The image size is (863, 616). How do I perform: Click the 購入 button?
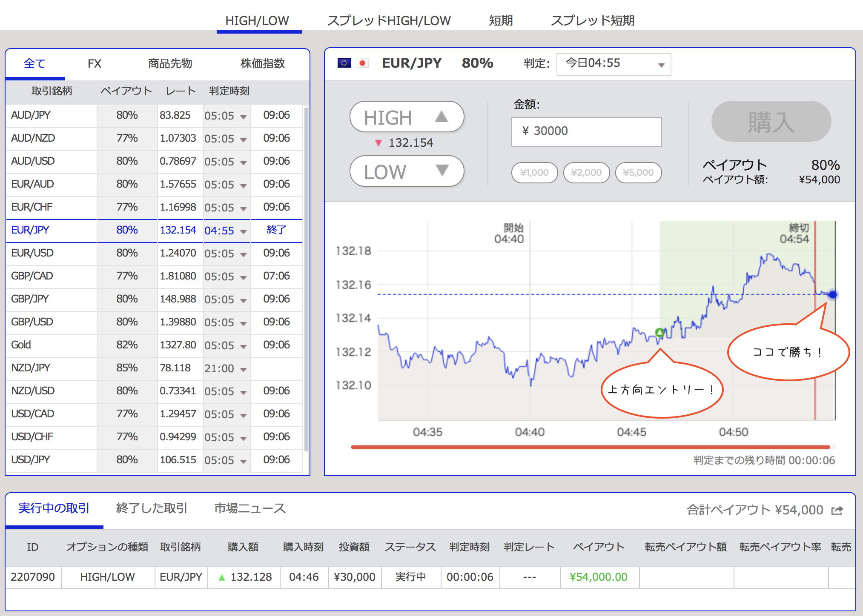tap(771, 122)
